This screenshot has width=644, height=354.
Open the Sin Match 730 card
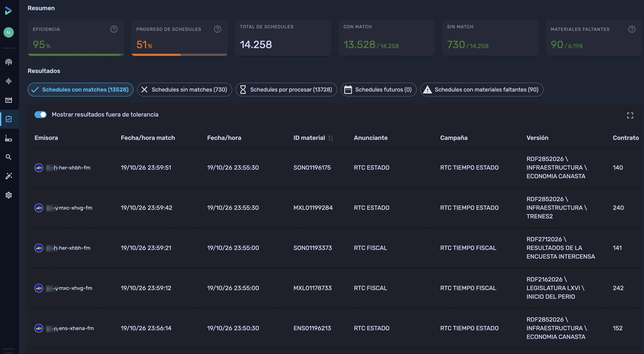490,38
